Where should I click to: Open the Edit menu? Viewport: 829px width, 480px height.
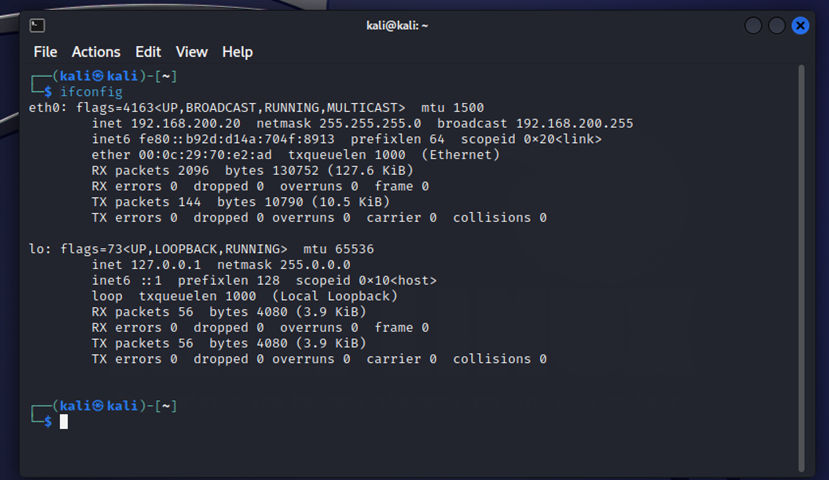click(x=148, y=52)
